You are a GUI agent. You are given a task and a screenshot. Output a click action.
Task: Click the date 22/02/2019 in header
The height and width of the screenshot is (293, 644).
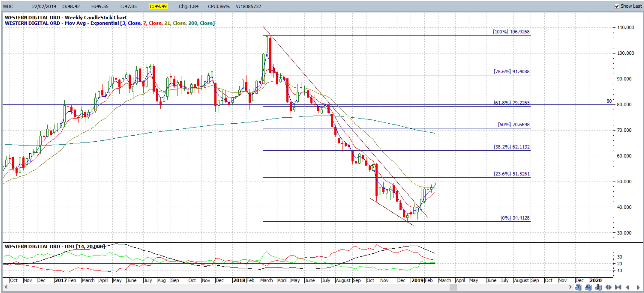click(44, 7)
